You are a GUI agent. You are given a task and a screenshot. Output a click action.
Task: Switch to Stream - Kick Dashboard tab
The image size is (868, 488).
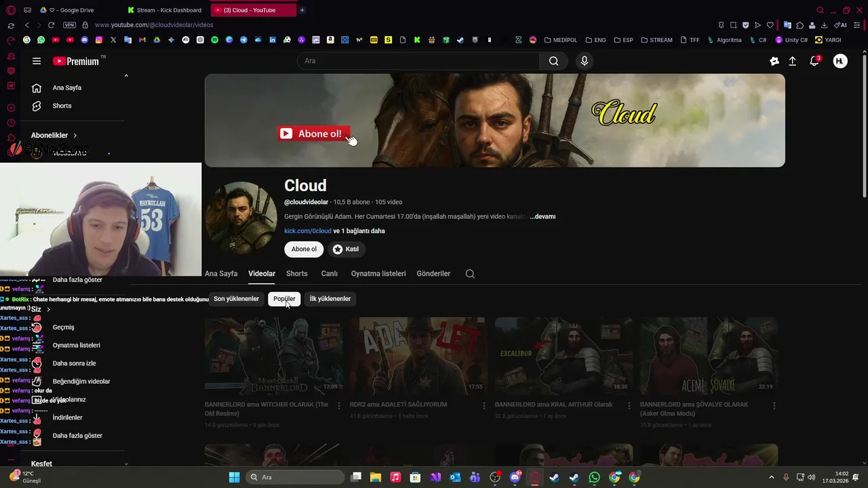[x=166, y=10]
